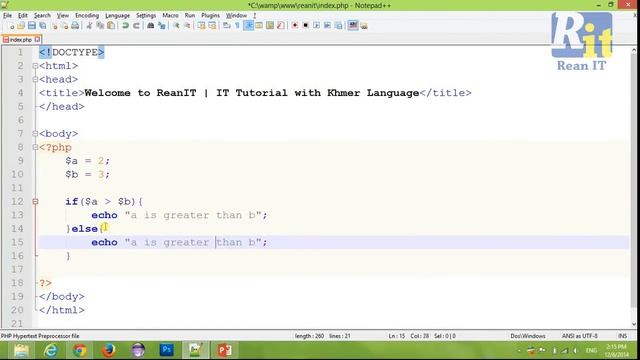Collapse the php block on line 8
640x360 pixels.
pos(35,147)
